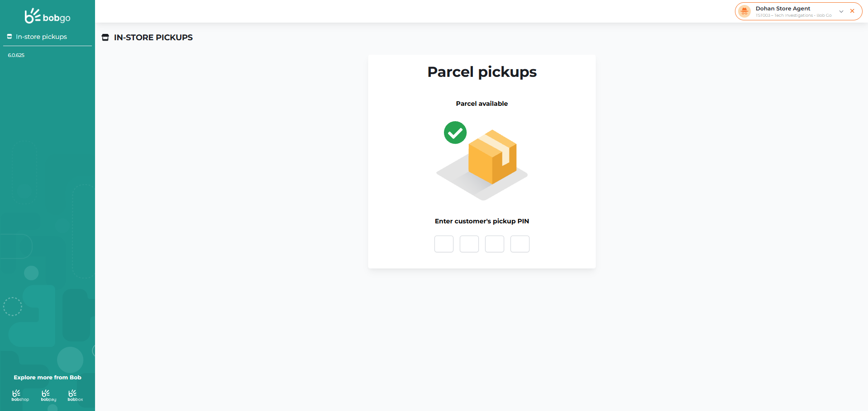Expand the account dropdown chevron
868x411 pixels.
tap(841, 11)
